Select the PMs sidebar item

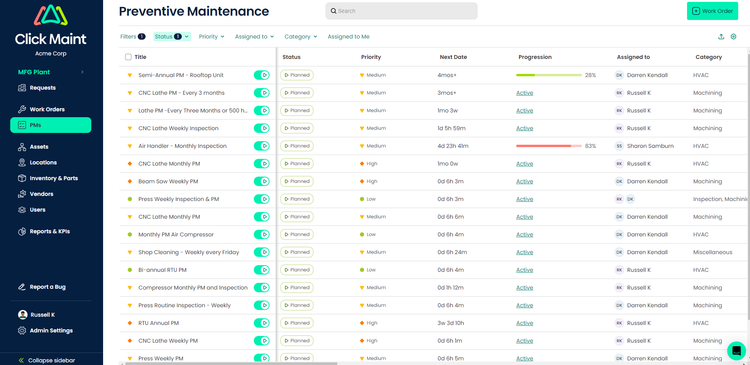pos(50,125)
